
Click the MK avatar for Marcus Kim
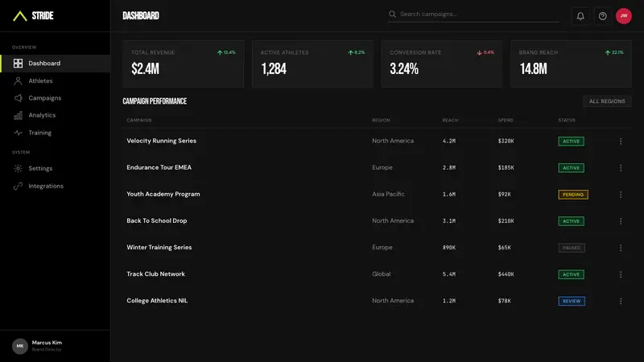click(x=19, y=346)
